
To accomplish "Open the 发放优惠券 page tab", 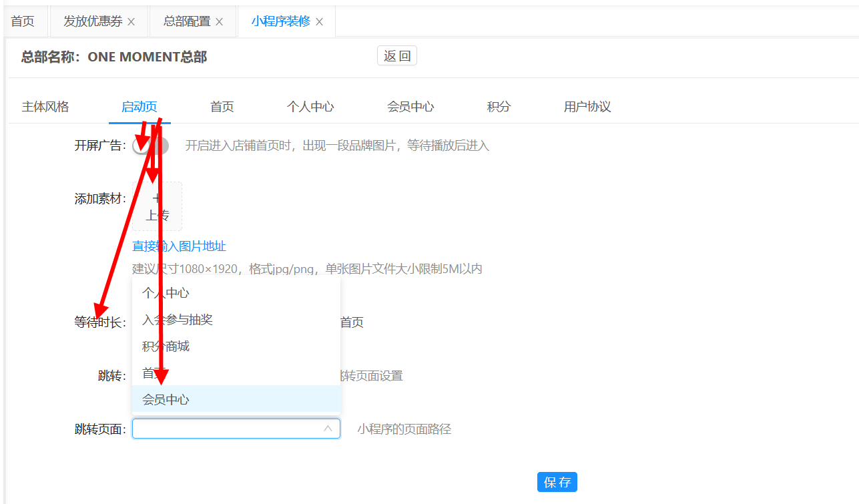I will coord(93,21).
